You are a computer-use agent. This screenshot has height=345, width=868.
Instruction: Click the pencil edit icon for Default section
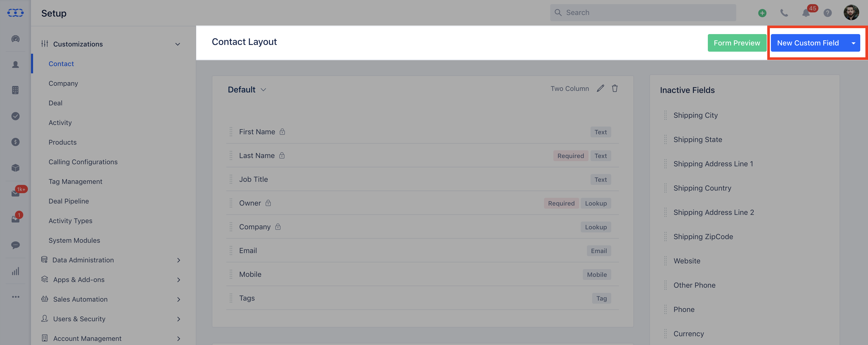click(x=600, y=88)
